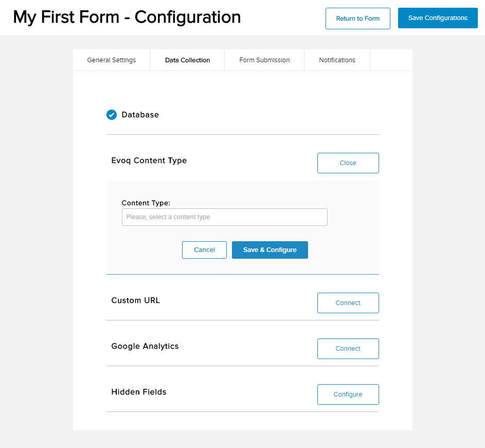The width and height of the screenshot is (485, 448).
Task: Connect the Custom URL option
Action: click(348, 303)
